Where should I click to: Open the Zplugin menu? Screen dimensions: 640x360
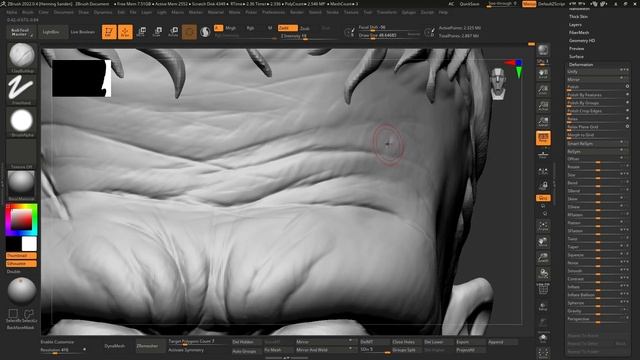(409, 12)
